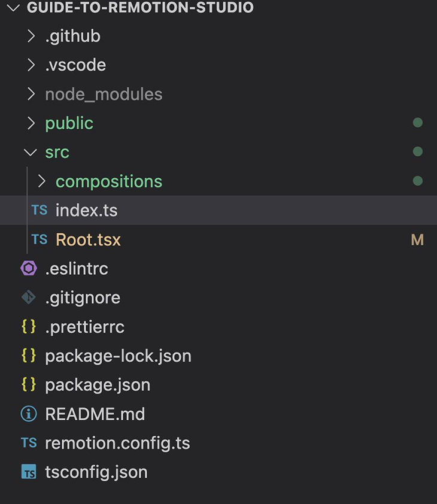Screen dimensions: 437x504
Task: Collapse the src folder
Action: pos(31,152)
